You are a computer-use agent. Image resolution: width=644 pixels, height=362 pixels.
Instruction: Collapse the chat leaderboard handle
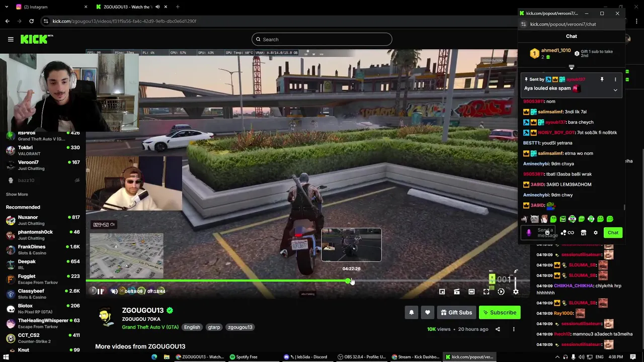pos(572,67)
